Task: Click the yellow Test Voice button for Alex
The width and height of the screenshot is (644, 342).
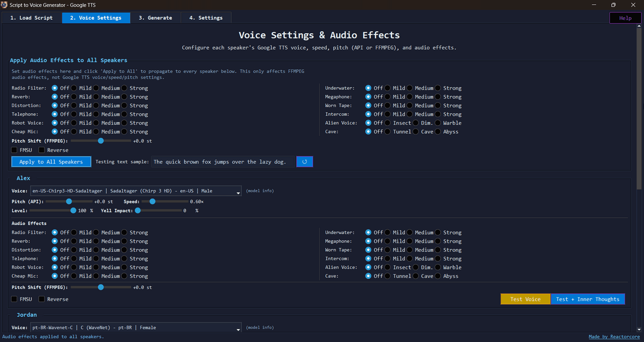Action: tap(525, 299)
